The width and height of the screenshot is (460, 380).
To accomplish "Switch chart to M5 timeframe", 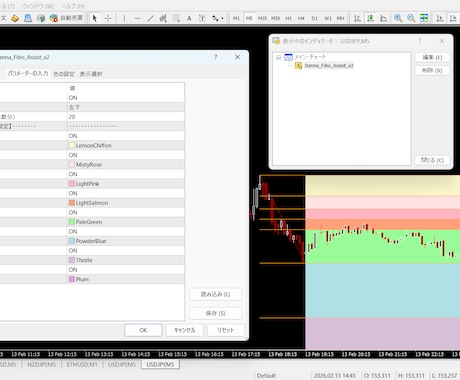I will [x=249, y=18].
